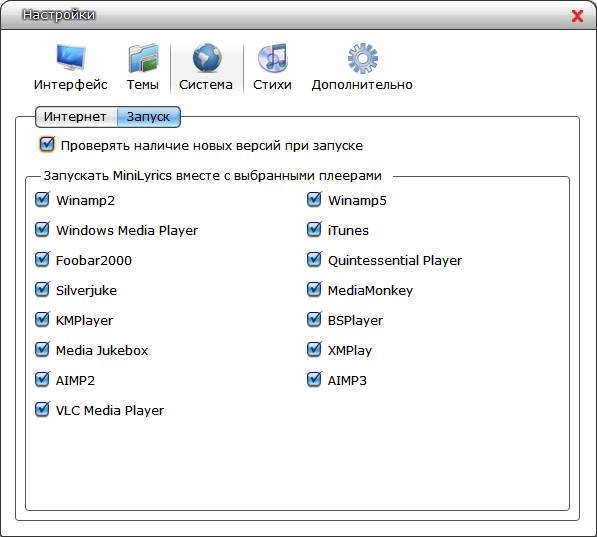
Task: Click the Темы label text
Action: coord(143,85)
